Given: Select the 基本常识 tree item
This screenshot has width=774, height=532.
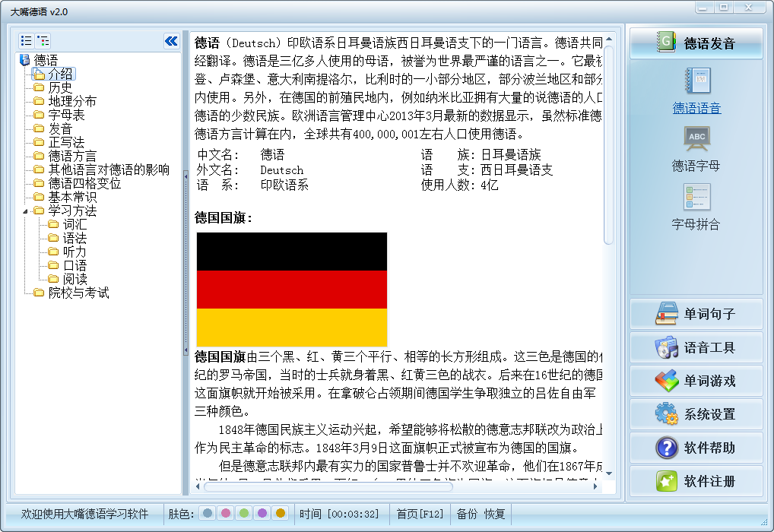Looking at the screenshot, I should click(72, 198).
